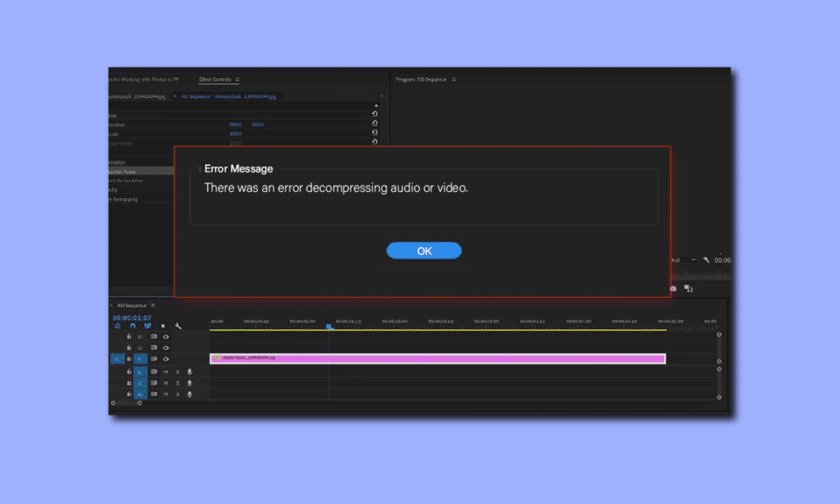
Task: Click voice-over record mic on track A1
Action: [x=189, y=372]
